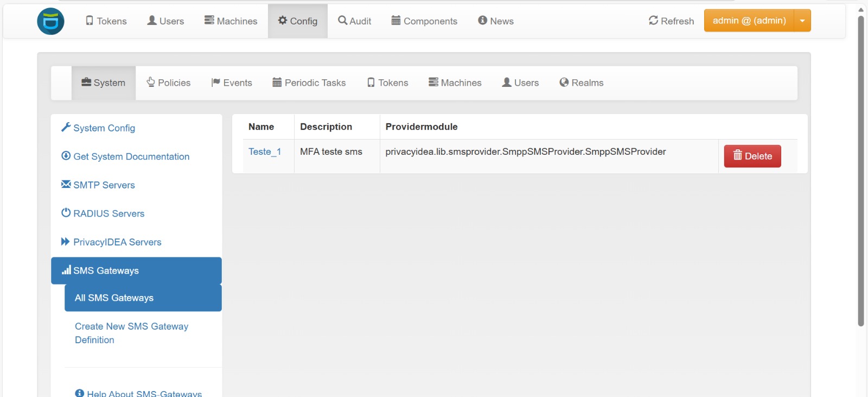The image size is (868, 397).
Task: Click the download icon for Get System Documentation
Action: (x=66, y=156)
